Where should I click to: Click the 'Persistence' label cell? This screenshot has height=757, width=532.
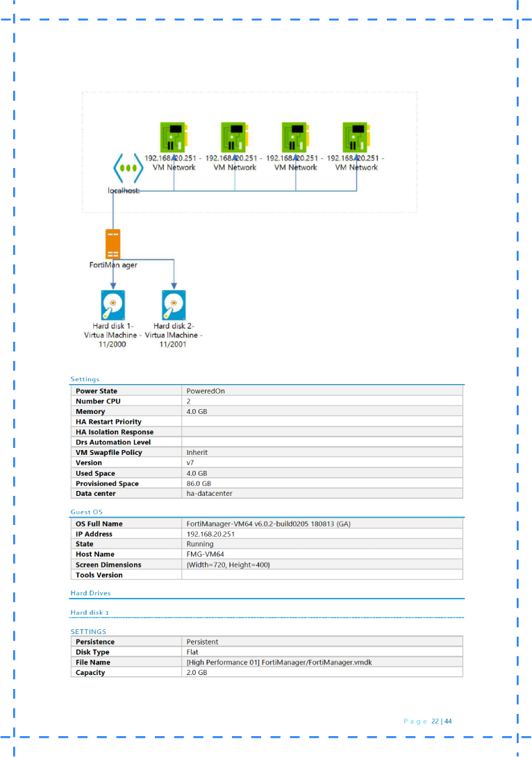pos(126,642)
